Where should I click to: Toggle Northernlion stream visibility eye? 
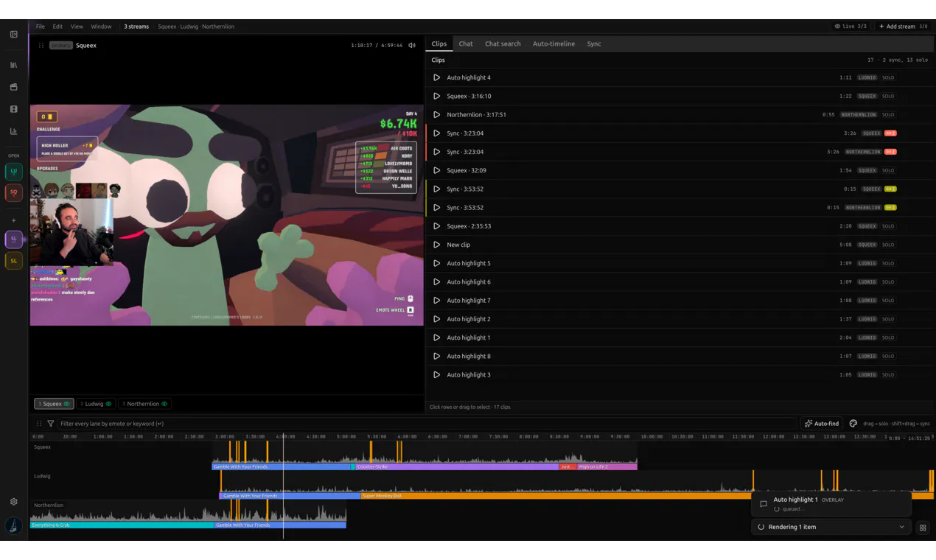click(164, 404)
